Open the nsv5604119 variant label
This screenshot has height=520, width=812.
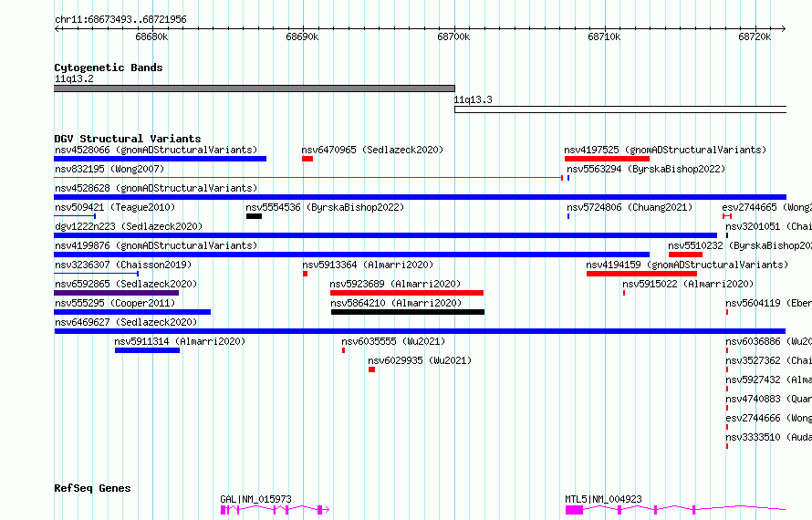click(x=768, y=304)
